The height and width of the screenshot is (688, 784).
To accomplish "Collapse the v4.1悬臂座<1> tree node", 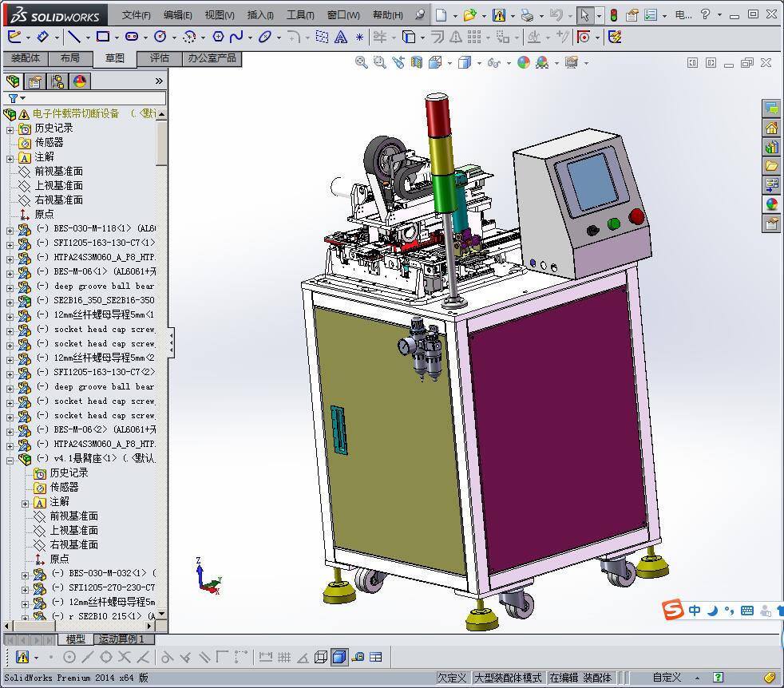I will coord(10,461).
